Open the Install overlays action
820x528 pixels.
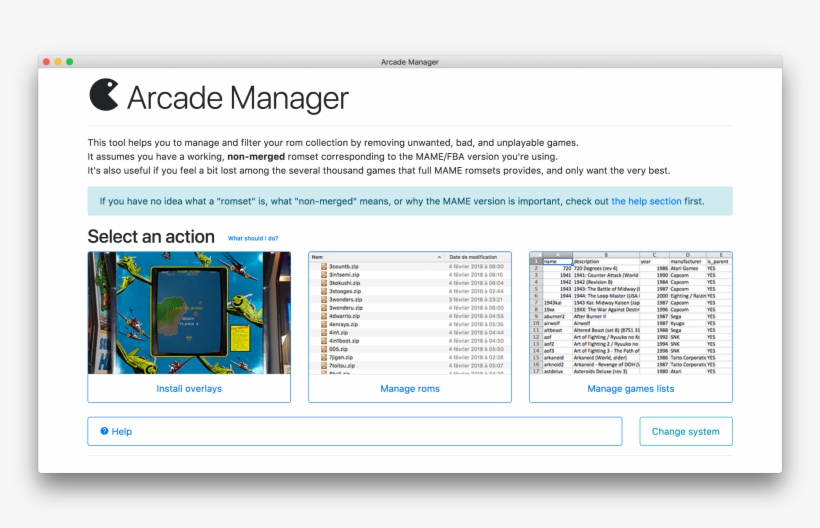coord(189,388)
